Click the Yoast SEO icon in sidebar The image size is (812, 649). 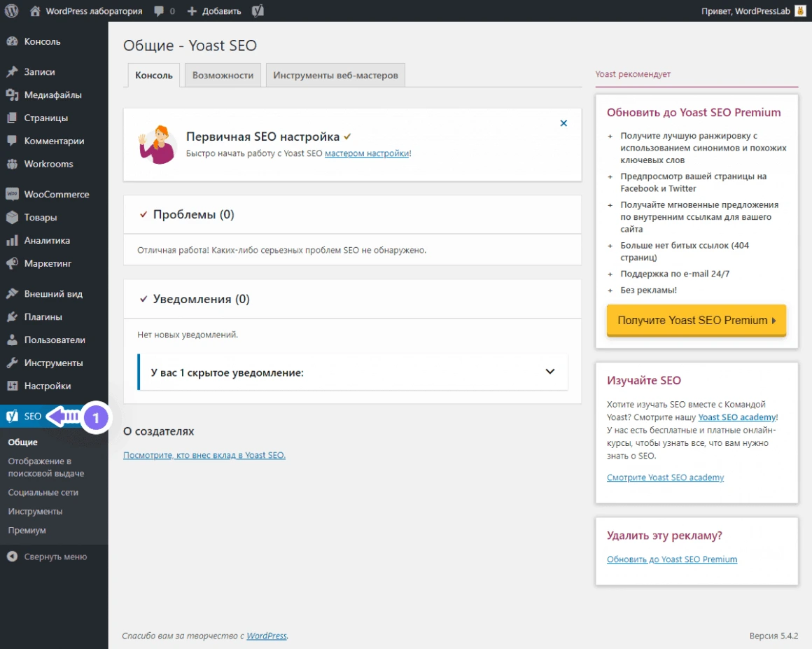click(12, 416)
